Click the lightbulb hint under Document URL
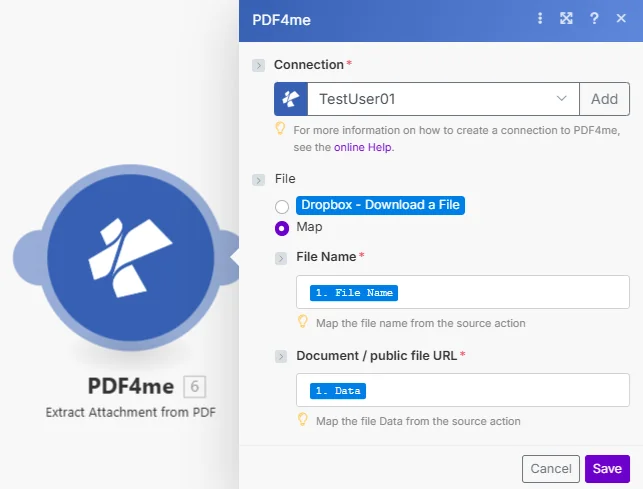Screen dimensions: 643x489 tap(303, 420)
